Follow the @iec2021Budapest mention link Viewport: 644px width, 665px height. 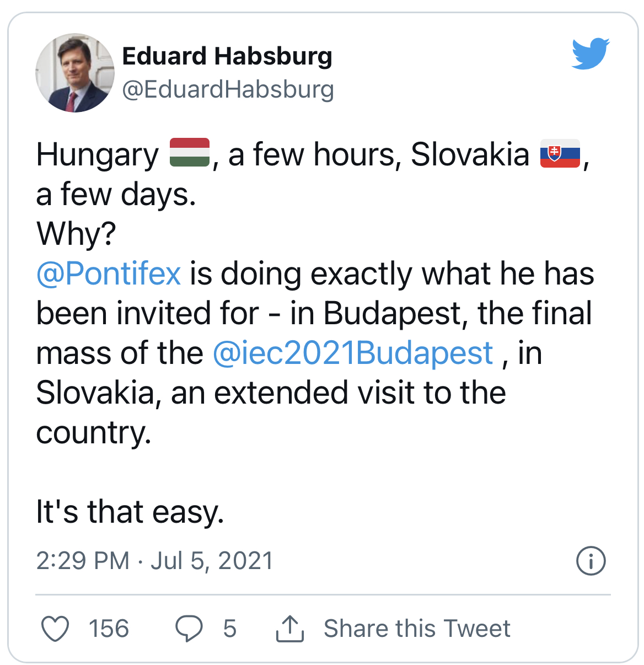pos(352,353)
